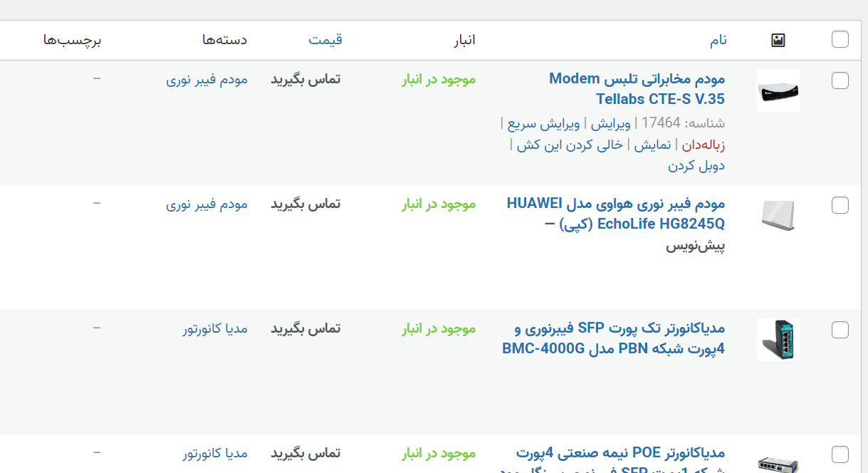Screen dimensions: 868x473
Task: Open مودم فیبر نوری category in Tellabs row
Action: 207,79
